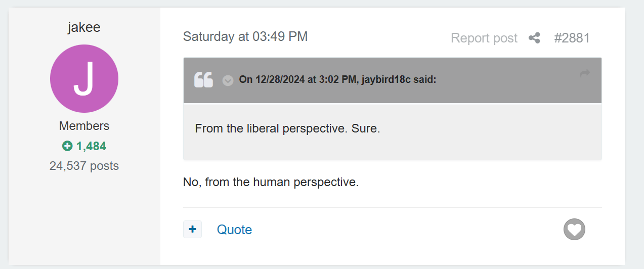Viewport: 644px width, 269px height.
Task: Click the large quotation mark icon
Action: (x=204, y=80)
